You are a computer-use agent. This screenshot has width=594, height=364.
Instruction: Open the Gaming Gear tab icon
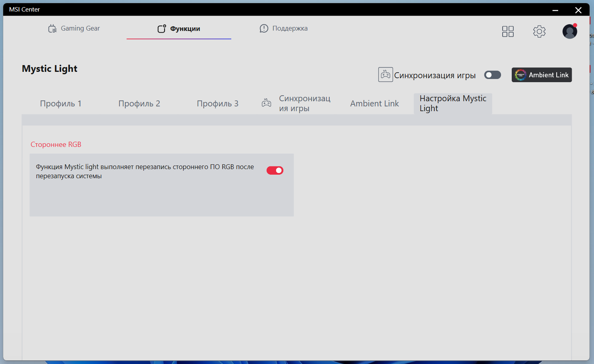pos(52,29)
